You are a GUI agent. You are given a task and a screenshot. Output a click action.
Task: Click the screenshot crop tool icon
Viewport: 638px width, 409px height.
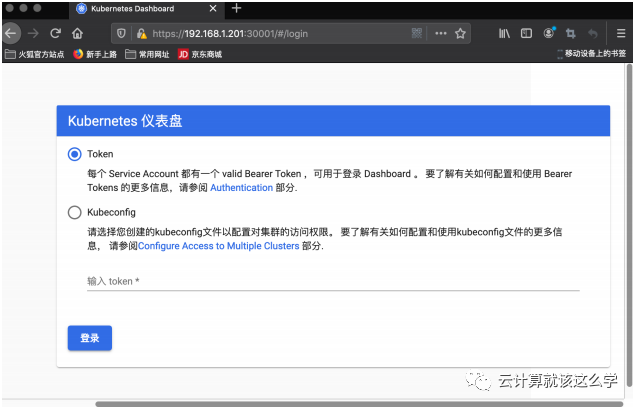(x=570, y=33)
